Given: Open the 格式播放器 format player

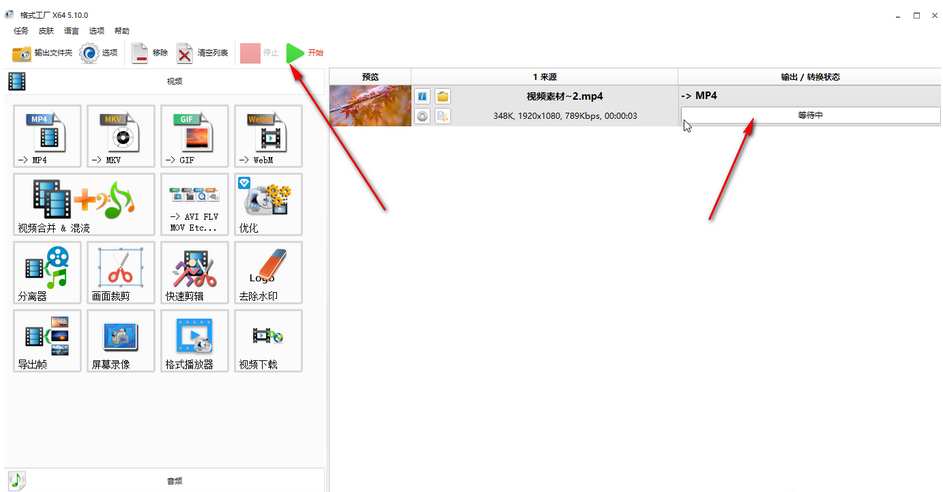Looking at the screenshot, I should click(x=194, y=340).
